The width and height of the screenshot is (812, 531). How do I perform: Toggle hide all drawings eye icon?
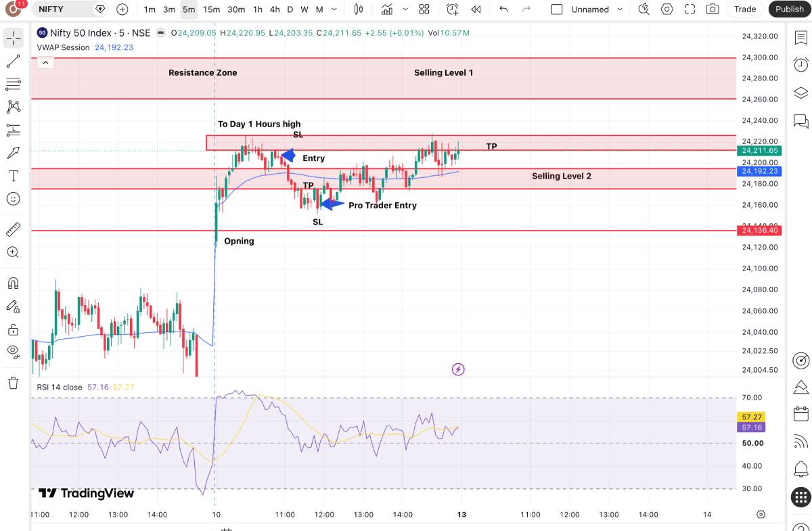click(14, 352)
